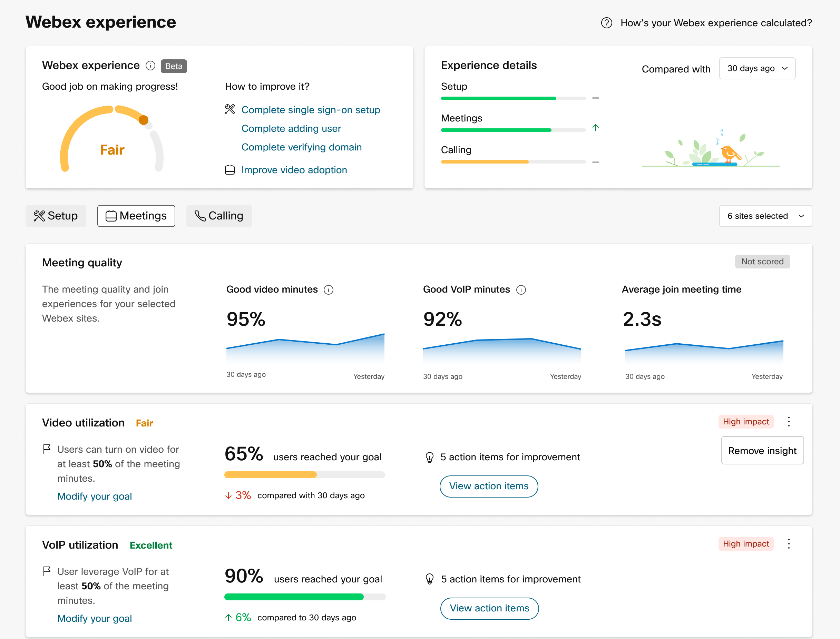Click Complete verifying domain link
Image resolution: width=840 pixels, height=639 pixels.
pyautogui.click(x=301, y=147)
